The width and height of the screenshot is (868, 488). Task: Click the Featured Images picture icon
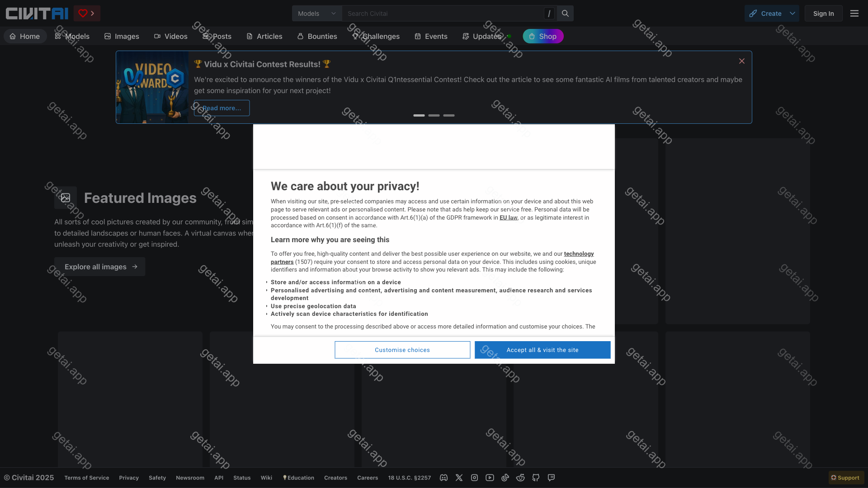coord(66,197)
